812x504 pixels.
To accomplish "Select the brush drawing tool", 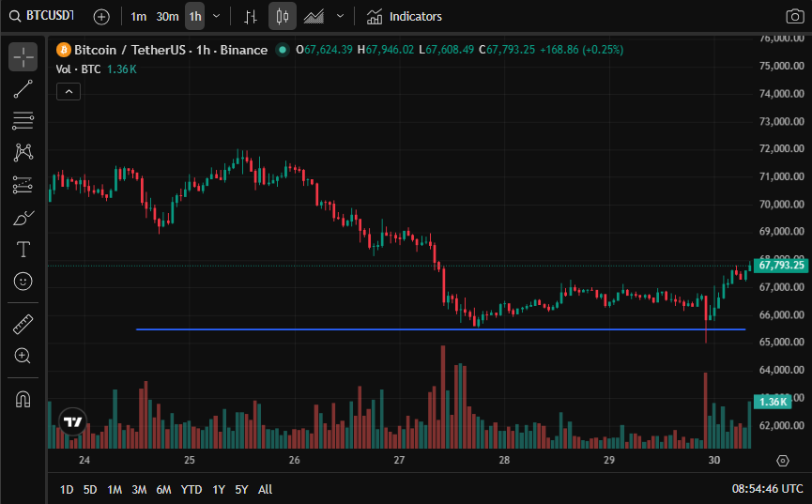I will click(23, 218).
